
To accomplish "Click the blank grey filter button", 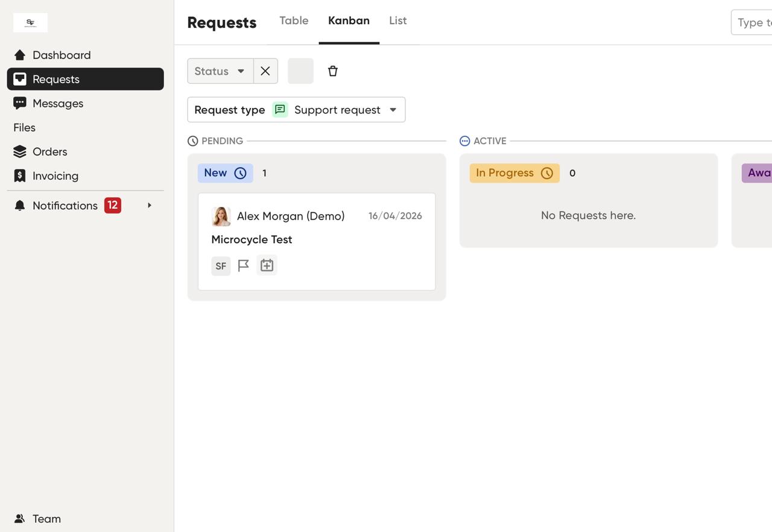I will pyautogui.click(x=301, y=71).
